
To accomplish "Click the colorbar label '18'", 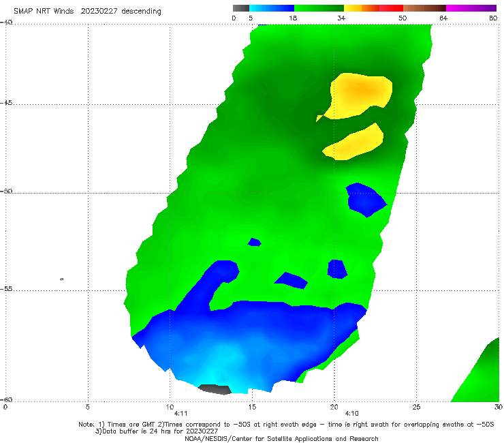I will coord(293,18).
